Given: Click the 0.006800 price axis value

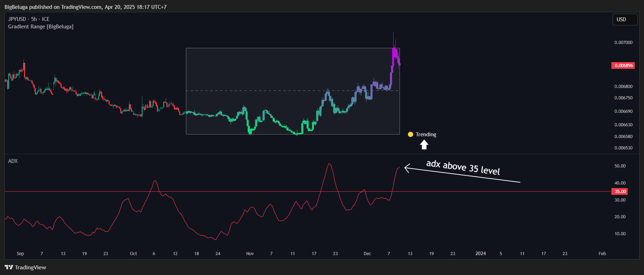Looking at the screenshot, I should [623, 87].
